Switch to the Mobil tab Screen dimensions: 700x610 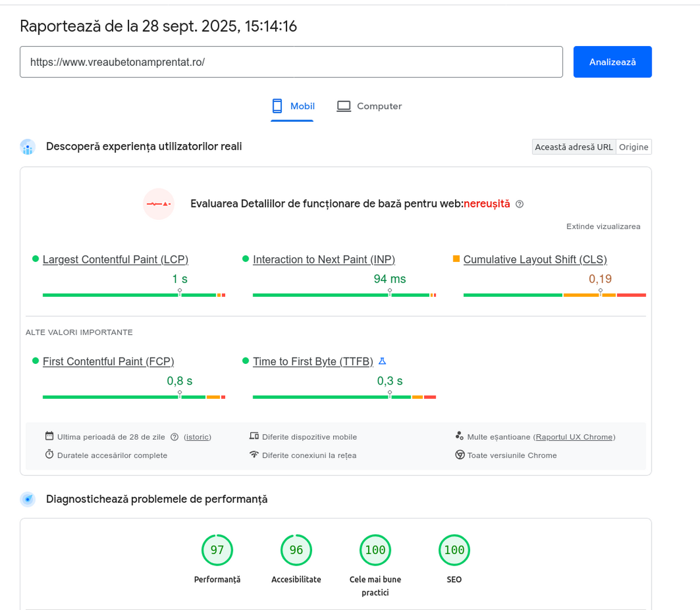293,106
